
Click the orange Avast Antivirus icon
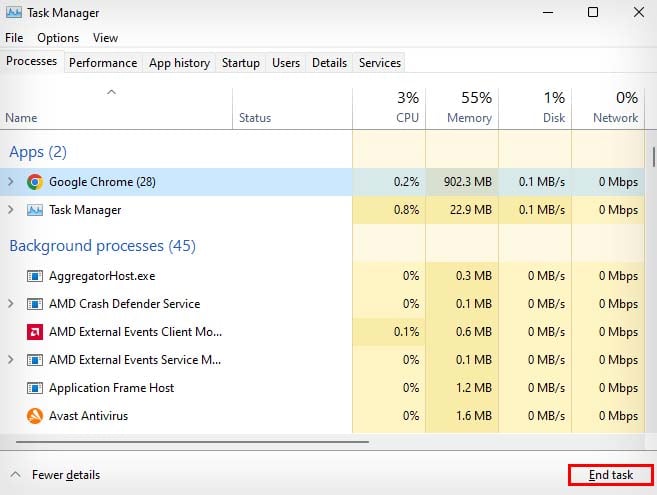point(35,416)
